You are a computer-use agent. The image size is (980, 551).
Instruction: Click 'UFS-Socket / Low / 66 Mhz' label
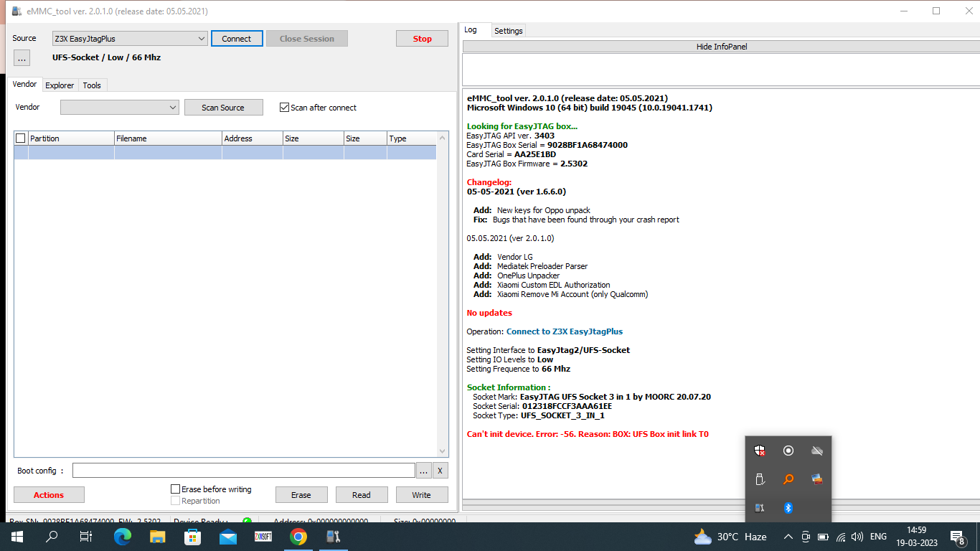106,57
